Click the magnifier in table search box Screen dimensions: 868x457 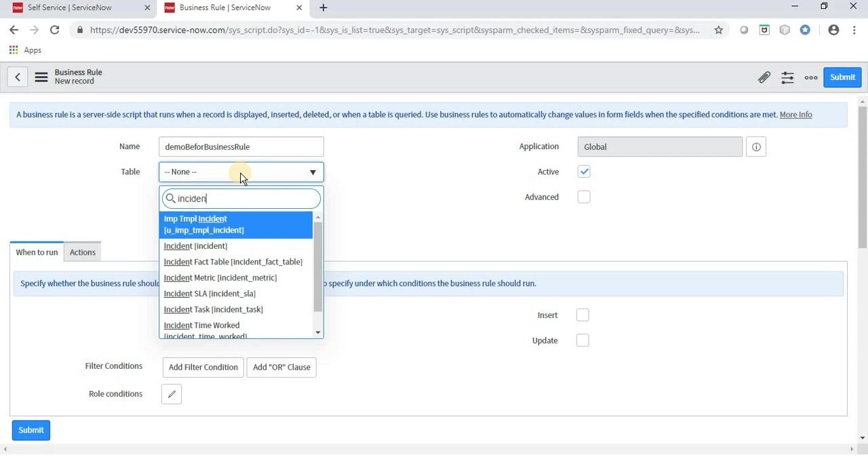coord(171,199)
